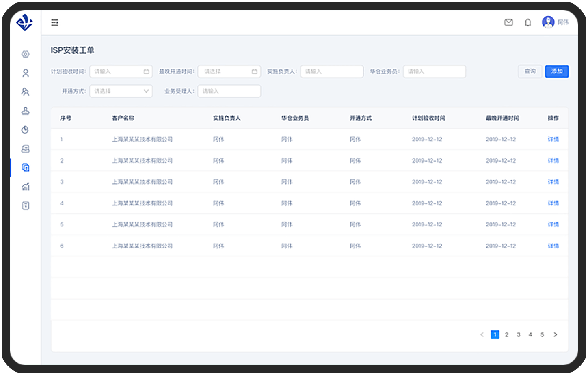588x375 pixels.
Task: Click the blue 添加 add button
Action: click(x=557, y=71)
